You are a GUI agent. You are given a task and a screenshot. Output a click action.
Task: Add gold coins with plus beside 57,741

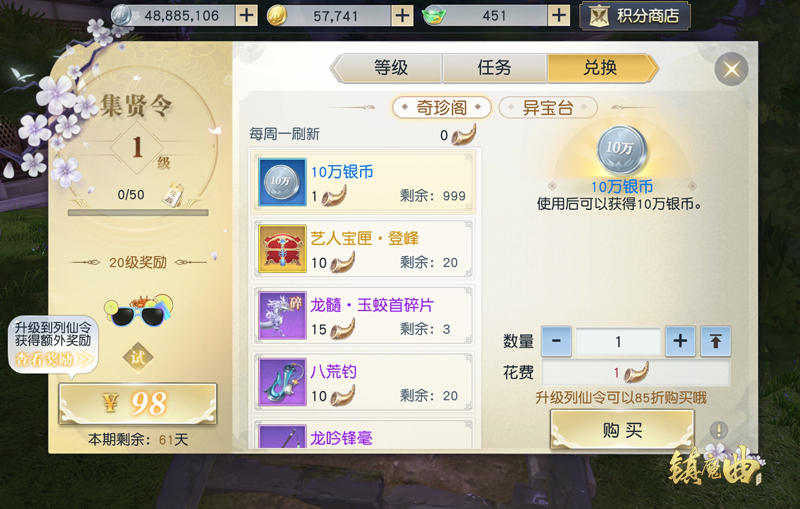pyautogui.click(x=402, y=15)
